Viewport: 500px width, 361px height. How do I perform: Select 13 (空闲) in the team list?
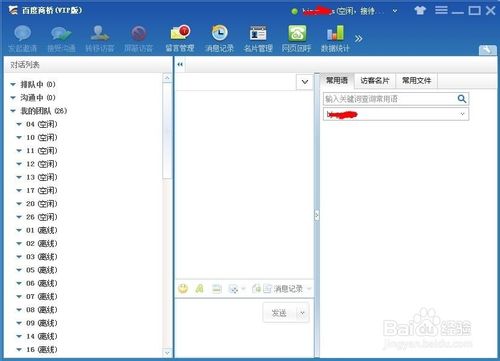(42, 177)
